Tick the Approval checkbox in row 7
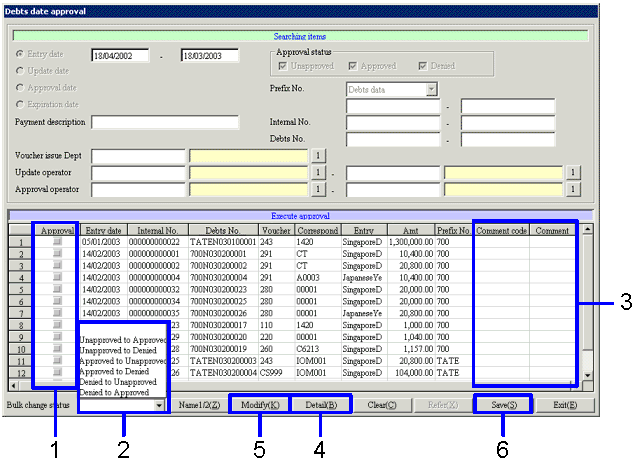This screenshot has width=644, height=467. click(57, 313)
